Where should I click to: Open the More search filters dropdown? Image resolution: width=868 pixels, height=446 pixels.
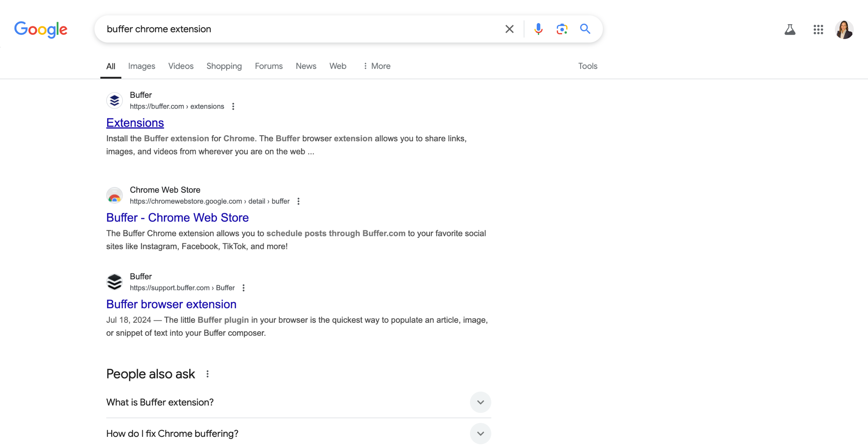tap(377, 66)
